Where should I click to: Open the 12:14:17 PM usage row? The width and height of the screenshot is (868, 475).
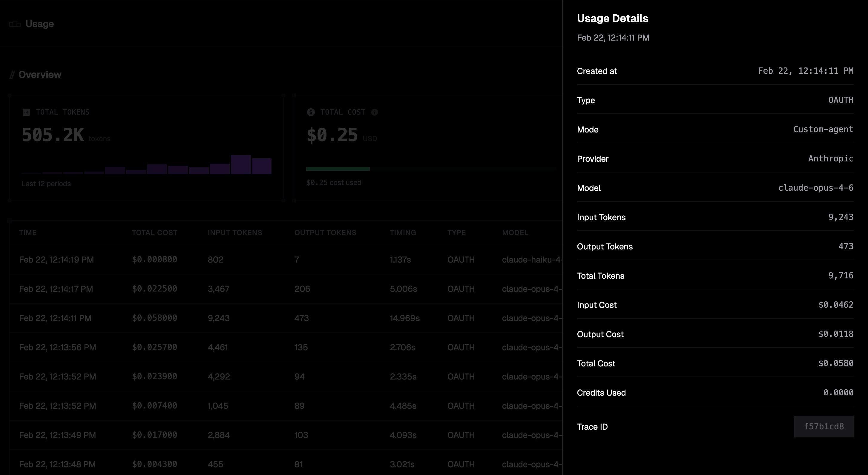56,289
